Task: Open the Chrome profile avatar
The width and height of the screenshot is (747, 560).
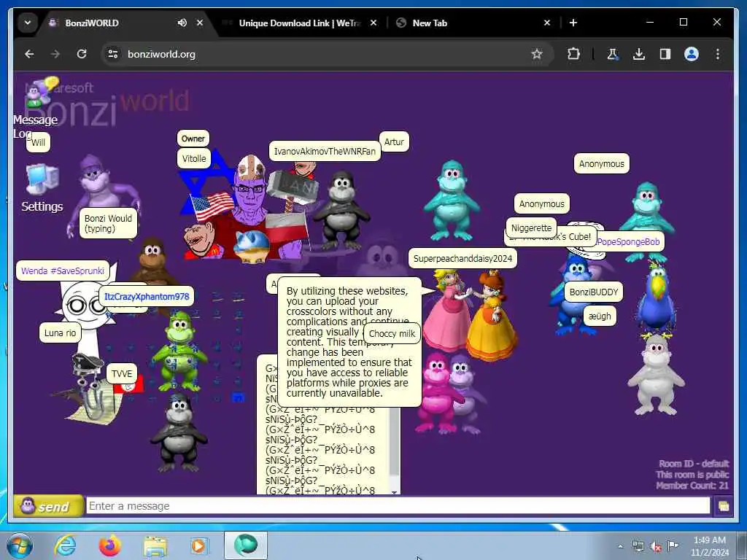Action: pos(692,54)
